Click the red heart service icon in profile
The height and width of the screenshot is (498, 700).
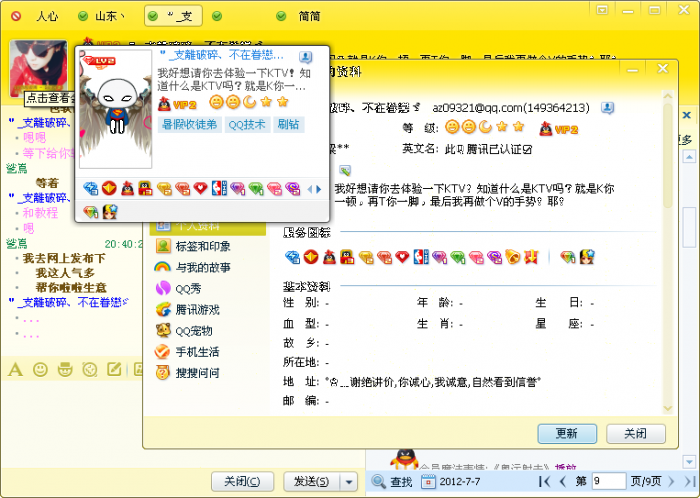[x=402, y=257]
